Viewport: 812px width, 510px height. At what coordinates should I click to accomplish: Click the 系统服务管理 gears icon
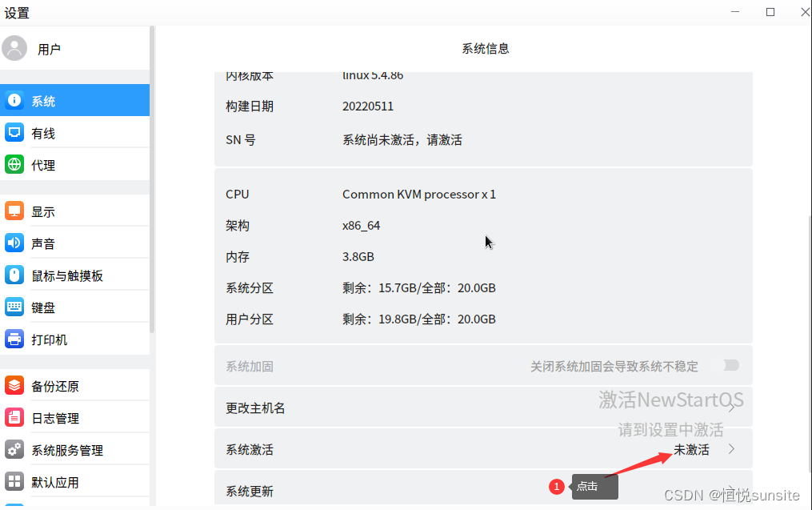[14, 449]
